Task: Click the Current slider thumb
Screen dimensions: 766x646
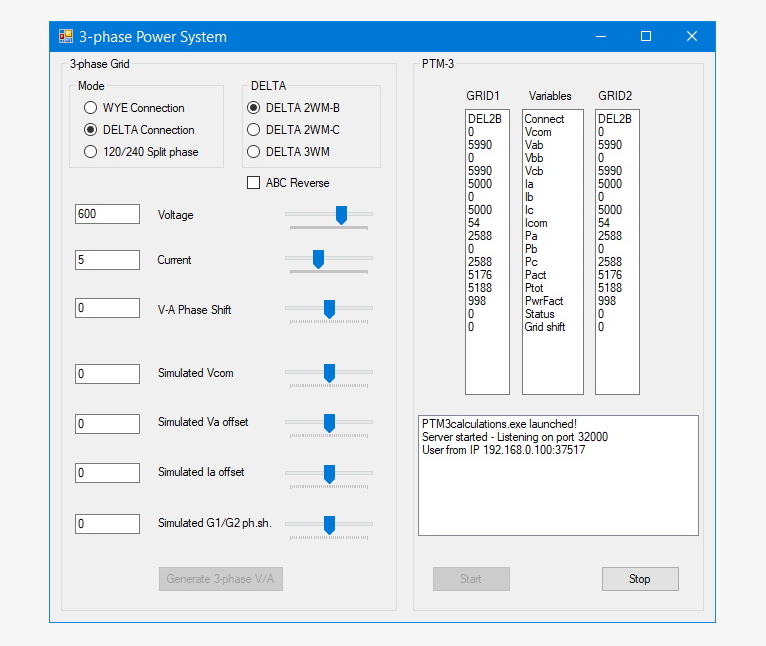Action: (x=319, y=259)
